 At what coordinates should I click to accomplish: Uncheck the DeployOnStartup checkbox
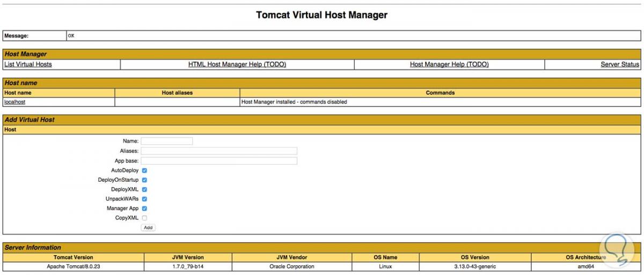(x=144, y=180)
